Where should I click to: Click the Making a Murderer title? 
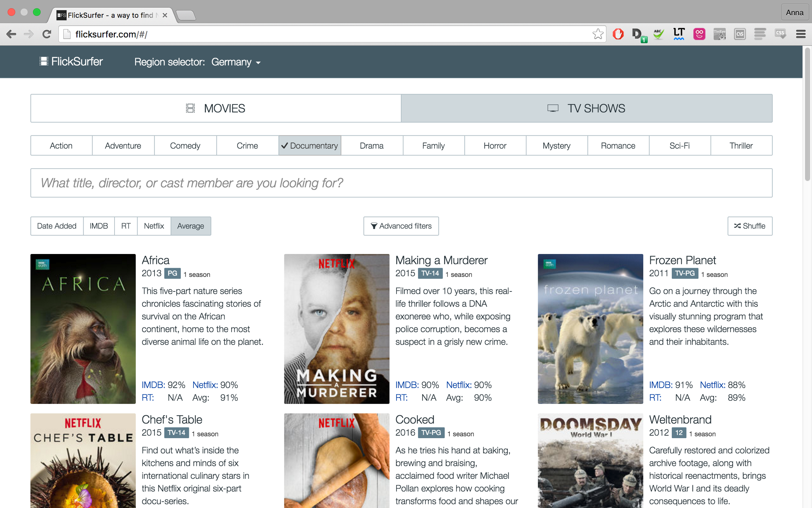(441, 260)
